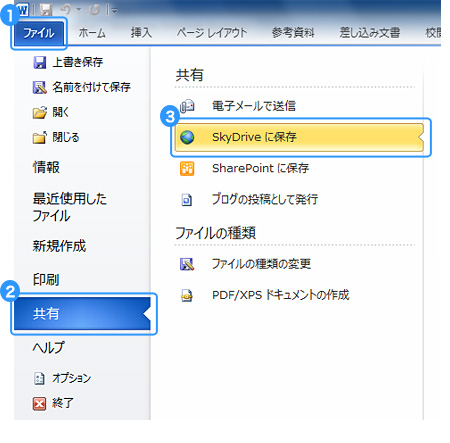Click the ブログの投稿として発行 icon
This screenshot has height=443, width=450.
click(187, 200)
